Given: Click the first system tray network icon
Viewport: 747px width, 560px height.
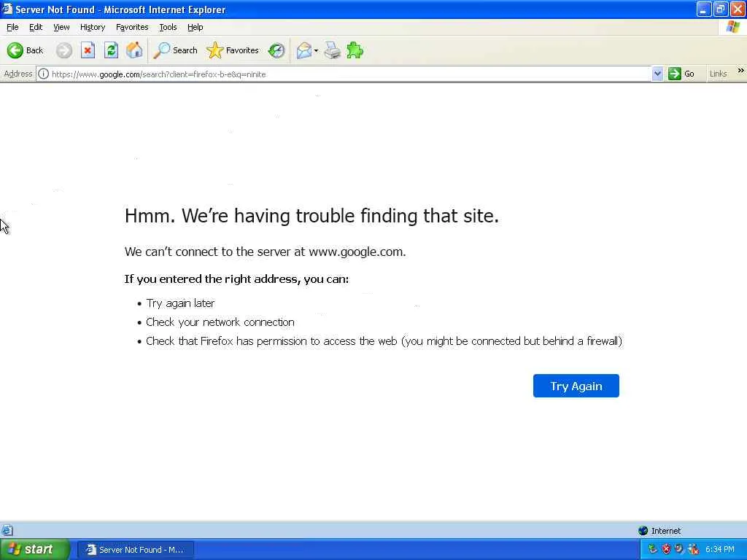Looking at the screenshot, I should (652, 549).
